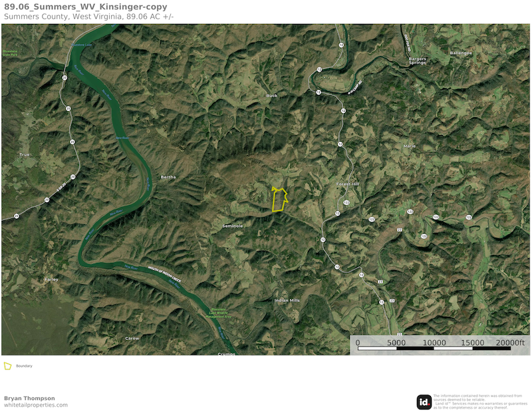Select the yellow property boundary polygon on map
The width and height of the screenshot is (532, 412).
pos(279,199)
